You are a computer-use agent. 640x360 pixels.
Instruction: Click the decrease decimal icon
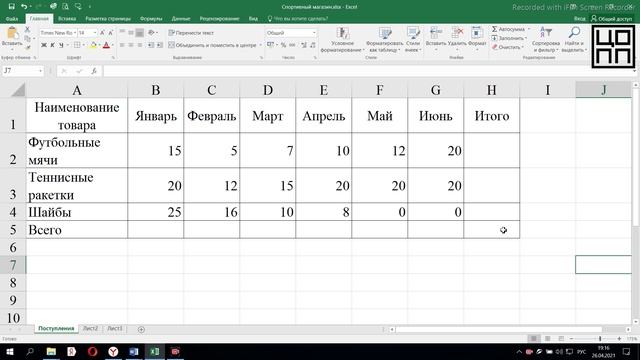313,45
